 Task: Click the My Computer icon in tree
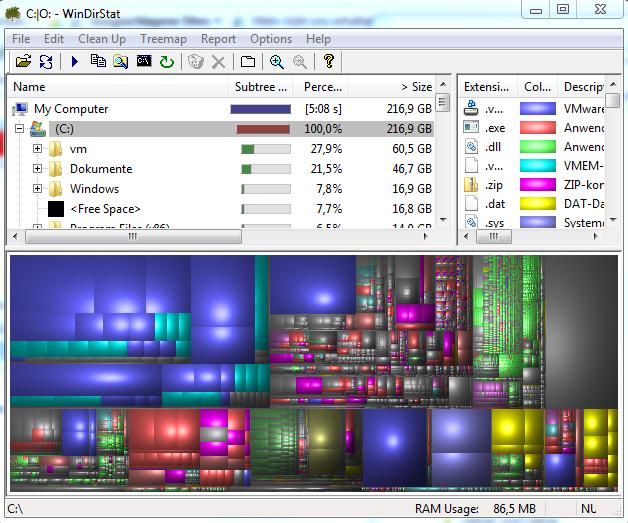click(x=20, y=109)
